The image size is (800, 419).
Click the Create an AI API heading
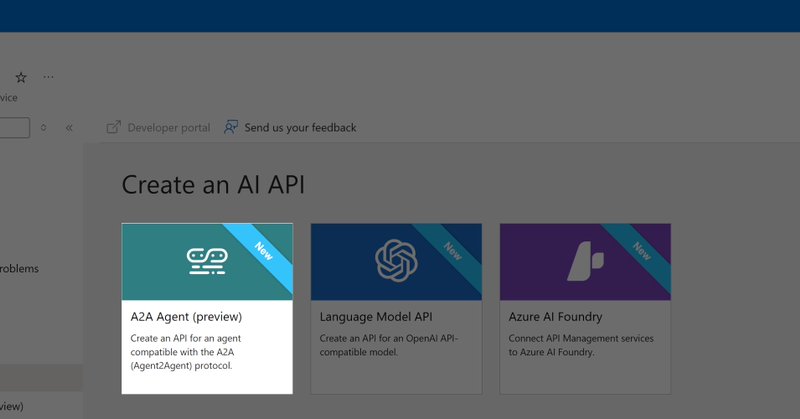(x=213, y=185)
